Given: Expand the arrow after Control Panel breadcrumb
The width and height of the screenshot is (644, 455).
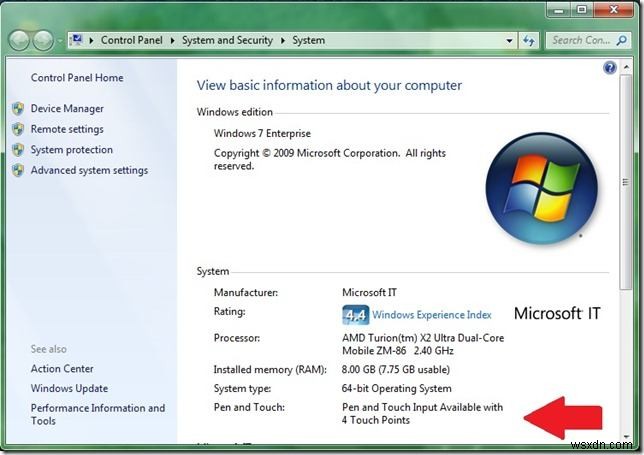Looking at the screenshot, I should [x=172, y=41].
